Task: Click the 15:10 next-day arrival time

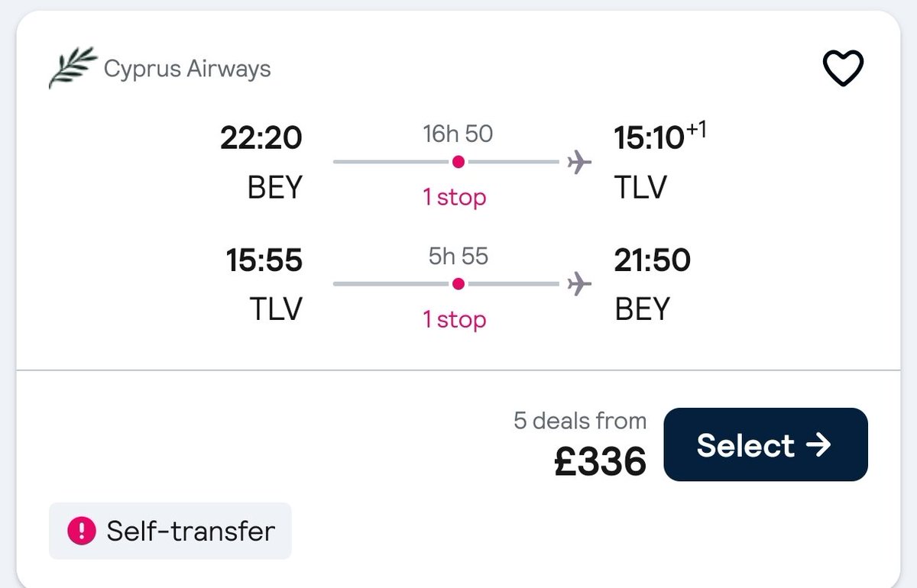Action: click(650, 138)
